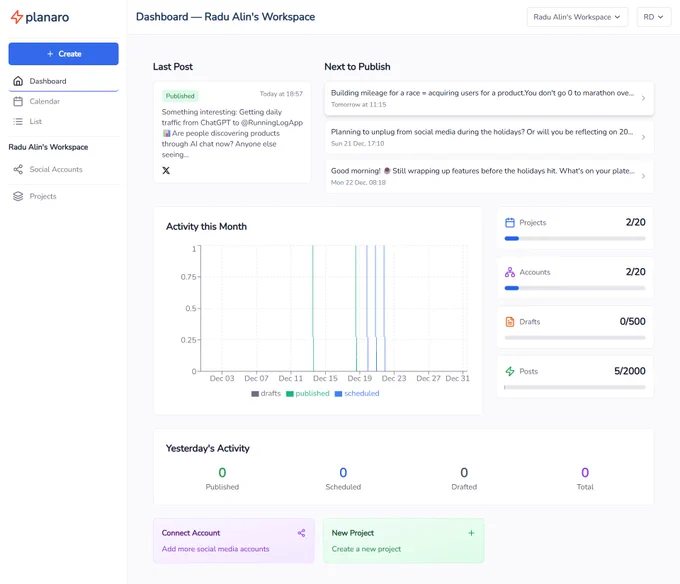Click the Posts lightning icon in the stats card
The width and height of the screenshot is (680, 584).
(x=510, y=372)
